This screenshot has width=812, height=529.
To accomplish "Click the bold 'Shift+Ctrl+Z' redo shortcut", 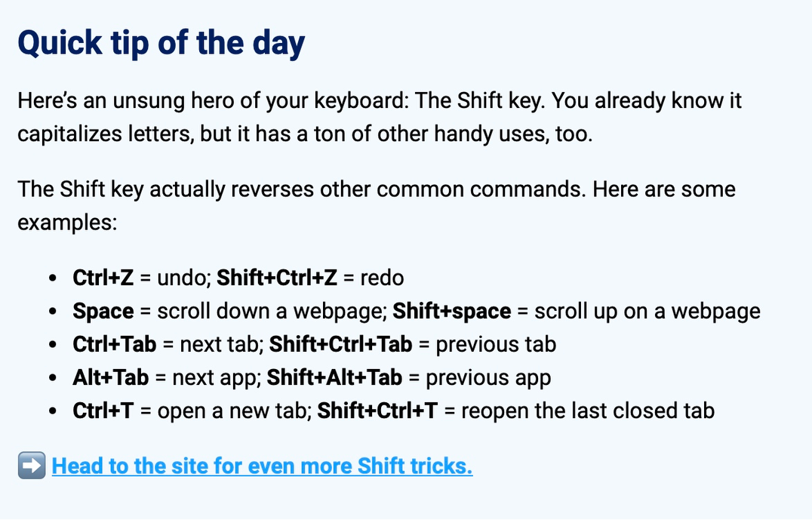I will 276,278.
